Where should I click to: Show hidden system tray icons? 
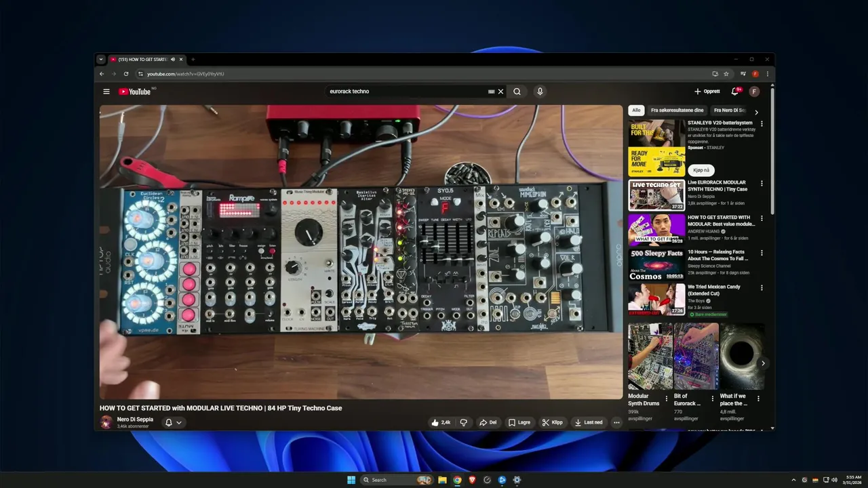click(793, 480)
